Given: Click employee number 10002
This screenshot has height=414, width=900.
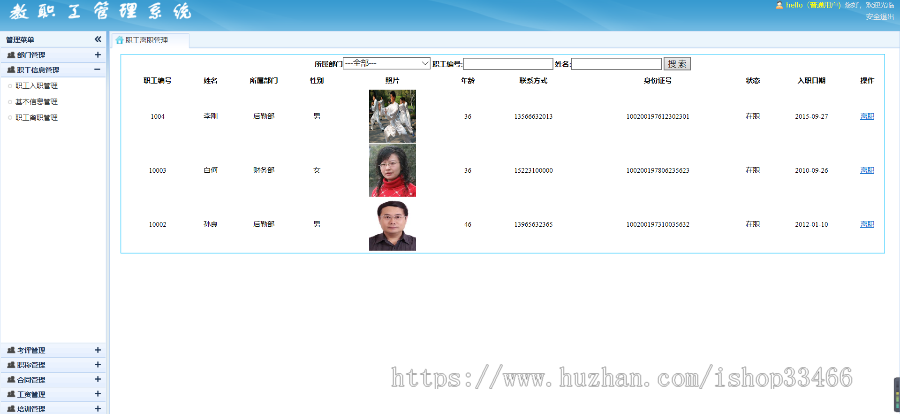Looking at the screenshot, I should pyautogui.click(x=157, y=225).
